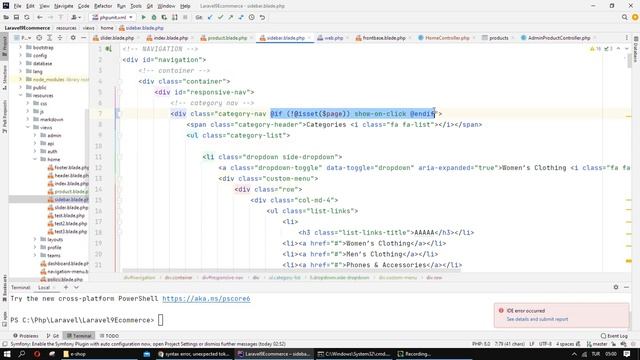Click the Git push arrow icon
Screen dimensions: 640x360
(231, 18)
